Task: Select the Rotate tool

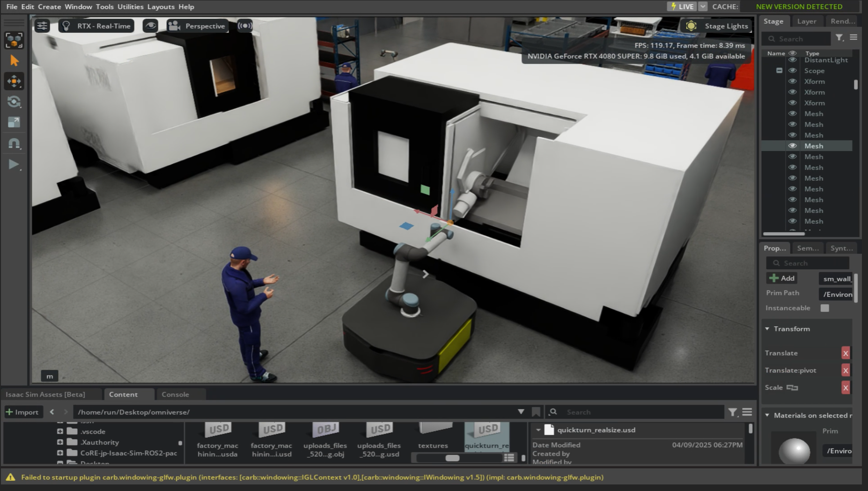Action: pos(14,102)
